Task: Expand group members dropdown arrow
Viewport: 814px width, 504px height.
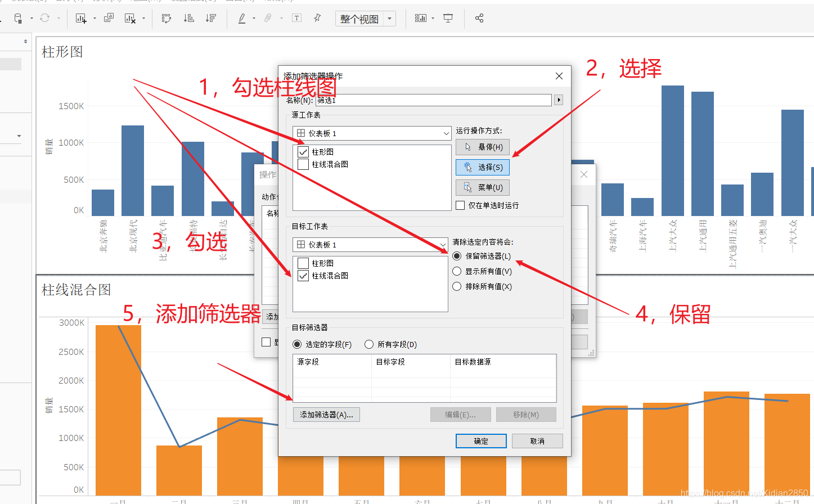Action: pyautogui.click(x=281, y=19)
